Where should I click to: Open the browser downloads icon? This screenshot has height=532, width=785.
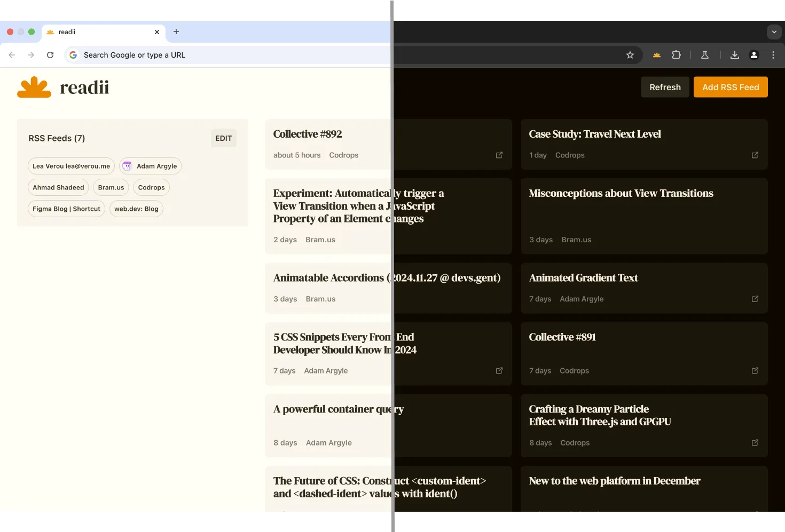tap(735, 55)
